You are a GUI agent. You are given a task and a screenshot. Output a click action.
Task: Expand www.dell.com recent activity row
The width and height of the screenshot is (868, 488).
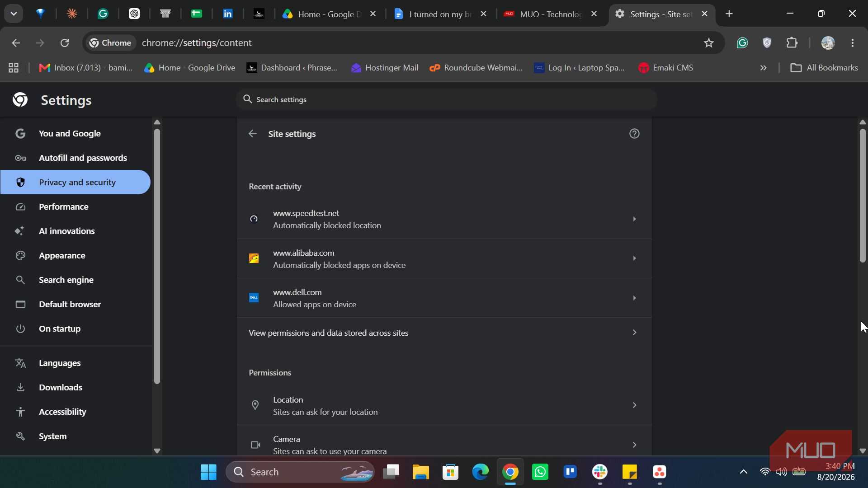[444, 298]
